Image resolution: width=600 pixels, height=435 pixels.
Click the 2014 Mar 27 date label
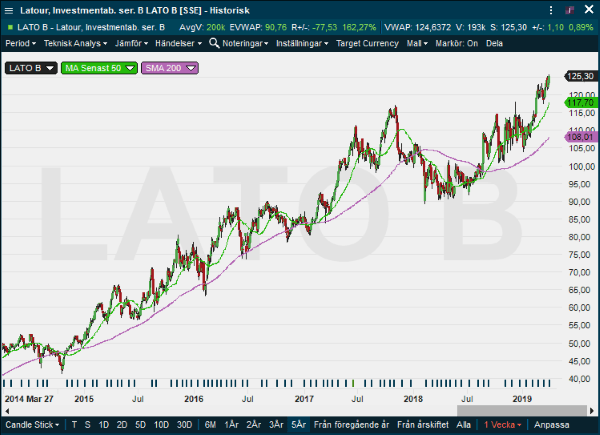(29, 399)
